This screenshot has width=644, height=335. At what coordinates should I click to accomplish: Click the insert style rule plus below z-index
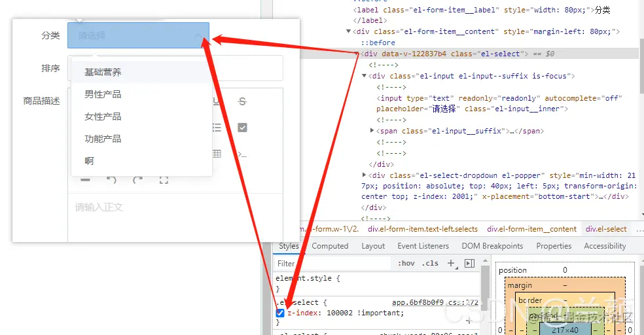[x=469, y=321]
